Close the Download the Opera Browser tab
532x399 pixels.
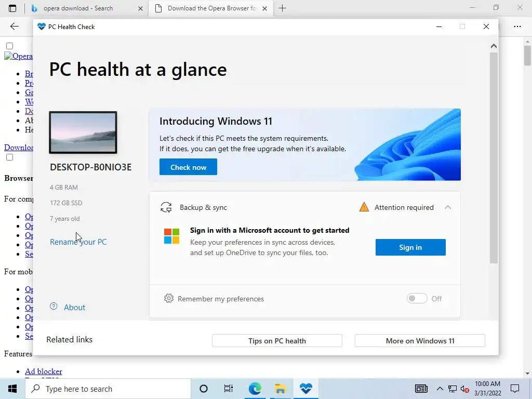(x=265, y=8)
